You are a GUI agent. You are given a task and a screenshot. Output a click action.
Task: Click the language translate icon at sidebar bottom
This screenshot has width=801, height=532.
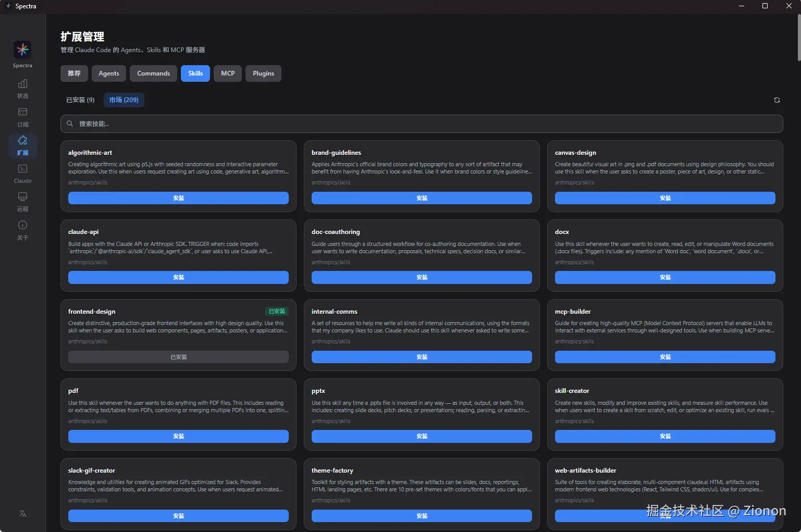point(22,514)
